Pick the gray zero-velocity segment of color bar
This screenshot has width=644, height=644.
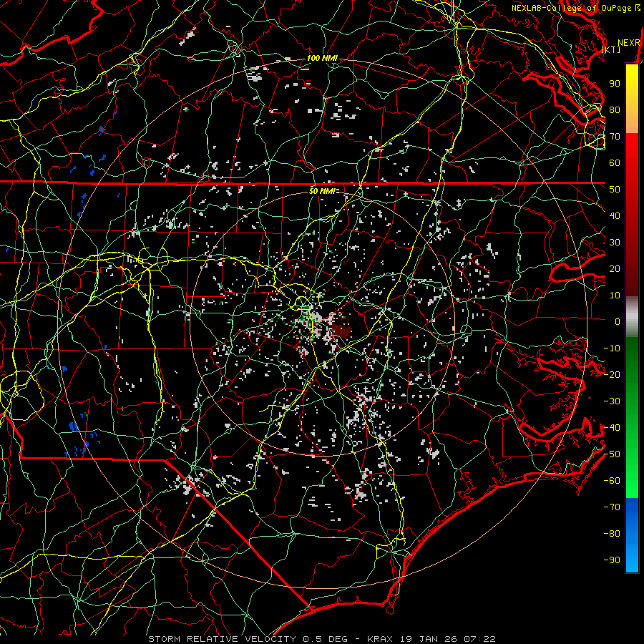click(632, 317)
